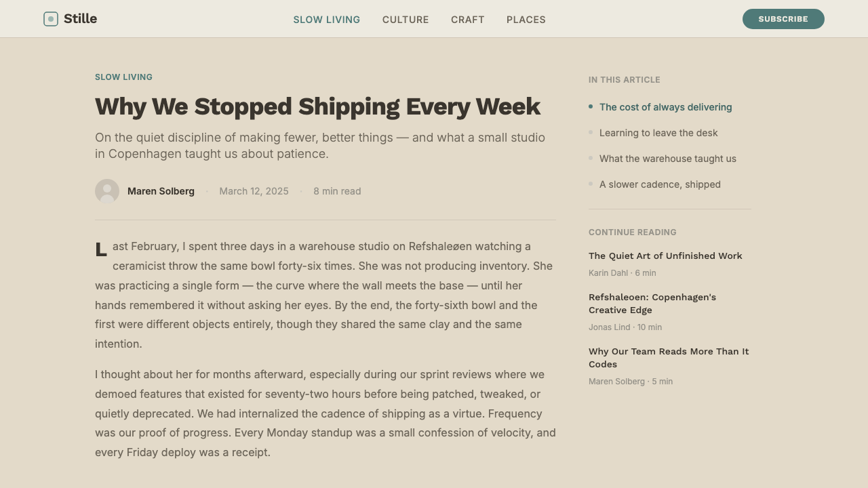
Task: Click author name Maren Solberg
Action: coord(161,191)
